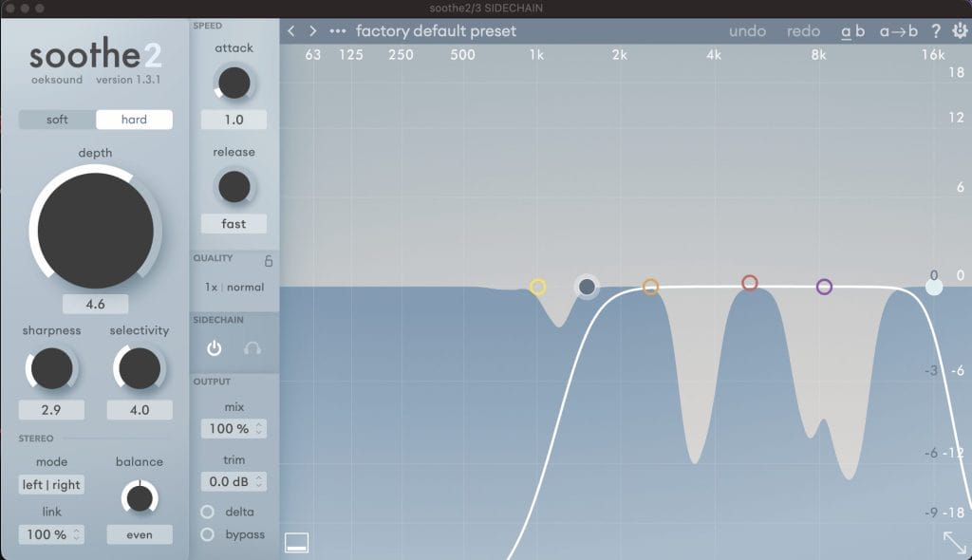Go to next preset with right arrow
Screen dimensions: 972x560
tap(313, 31)
